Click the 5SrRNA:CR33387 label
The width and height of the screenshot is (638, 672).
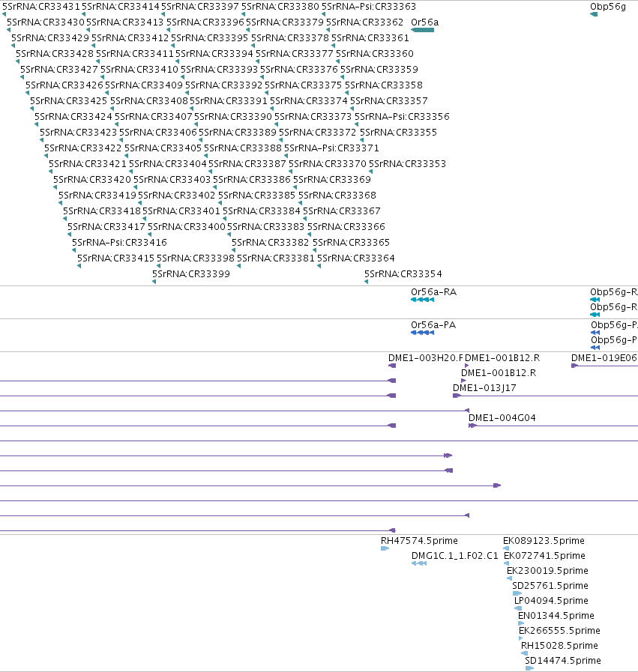(x=247, y=164)
